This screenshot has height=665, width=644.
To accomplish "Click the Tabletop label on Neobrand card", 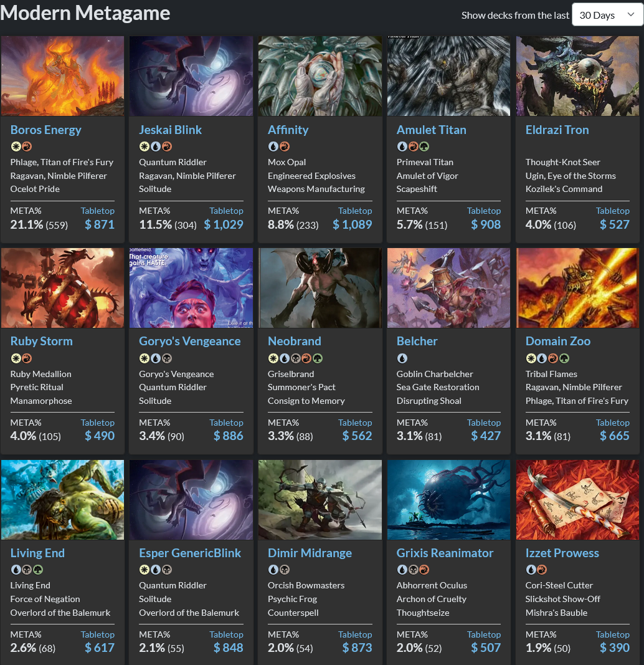I will 355,423.
